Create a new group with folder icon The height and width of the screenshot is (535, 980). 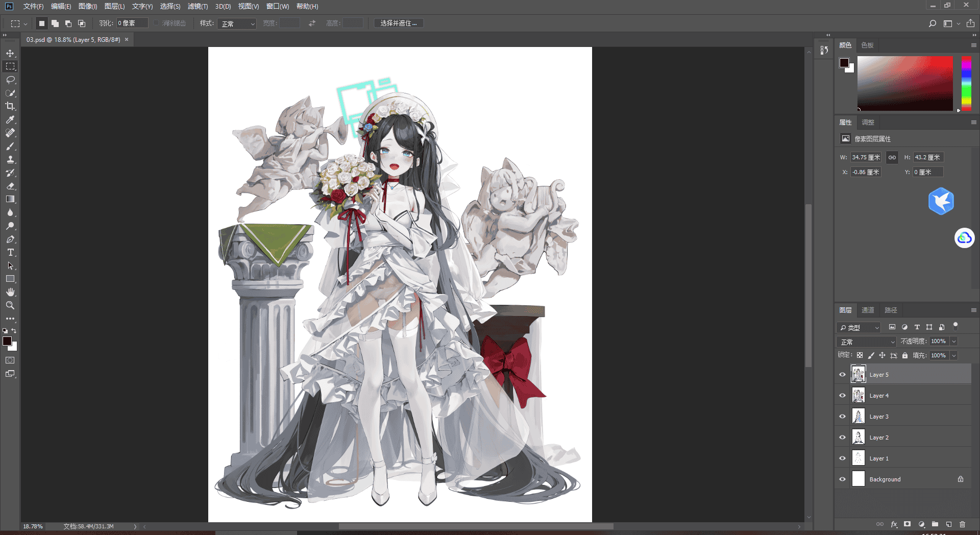(x=935, y=524)
